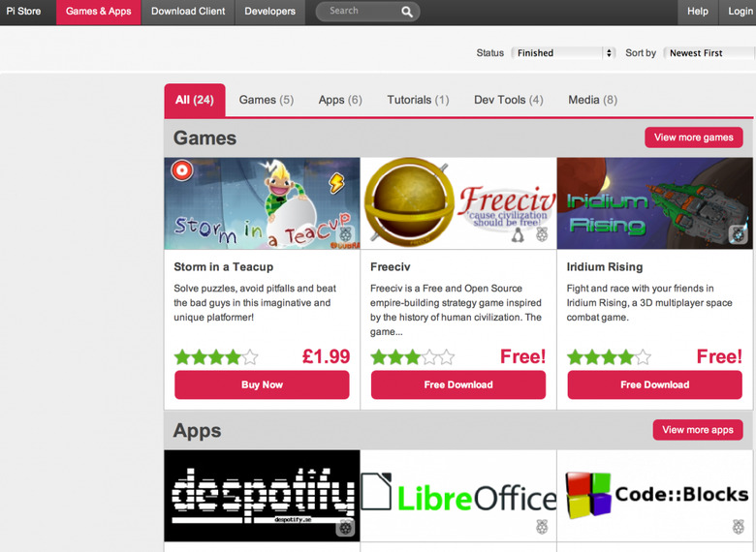Click Storm in a Teacup description text
Image resolution: width=756 pixels, height=552 pixels.
pos(255,303)
